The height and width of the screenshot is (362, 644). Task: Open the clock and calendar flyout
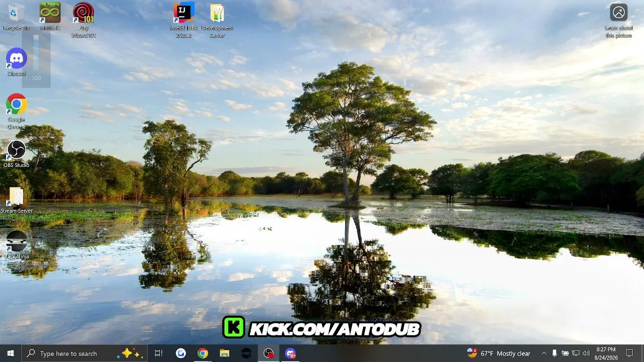click(606, 353)
